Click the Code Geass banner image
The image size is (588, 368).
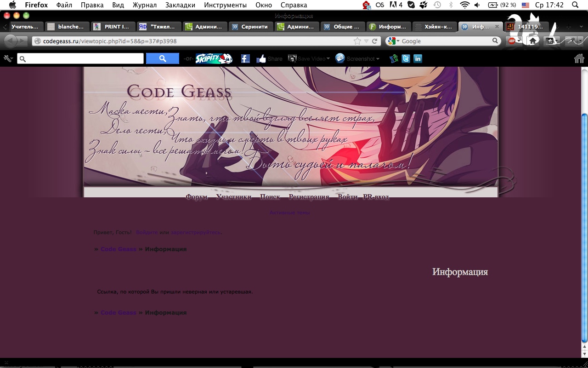[291, 126]
